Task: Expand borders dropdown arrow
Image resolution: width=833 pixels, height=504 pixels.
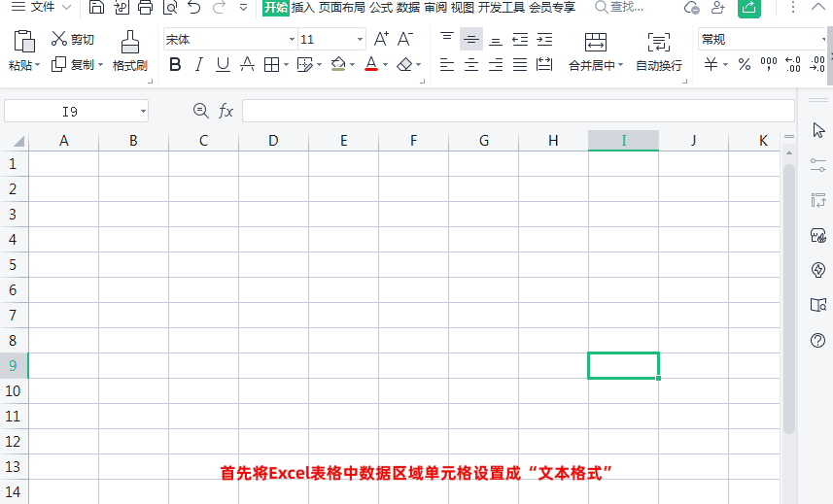Action: coord(286,65)
